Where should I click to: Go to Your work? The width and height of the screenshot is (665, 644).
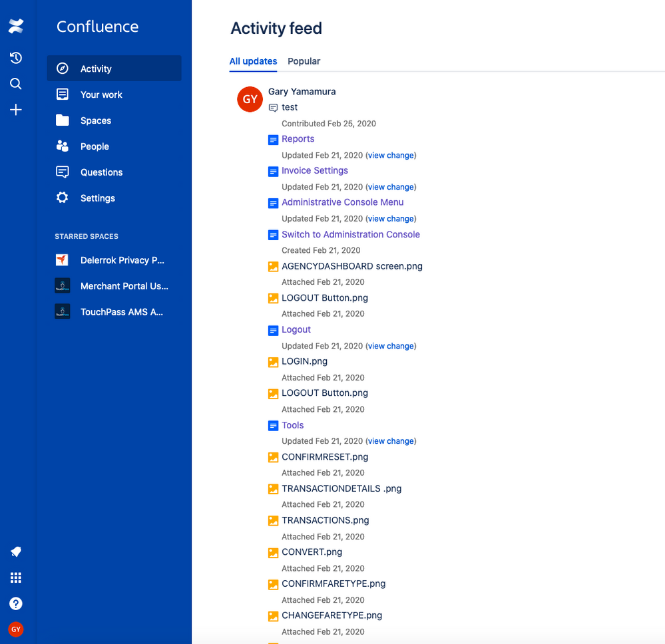[x=114, y=94]
